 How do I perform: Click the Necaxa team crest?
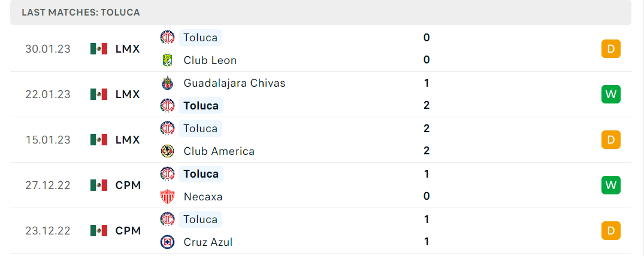tap(167, 197)
